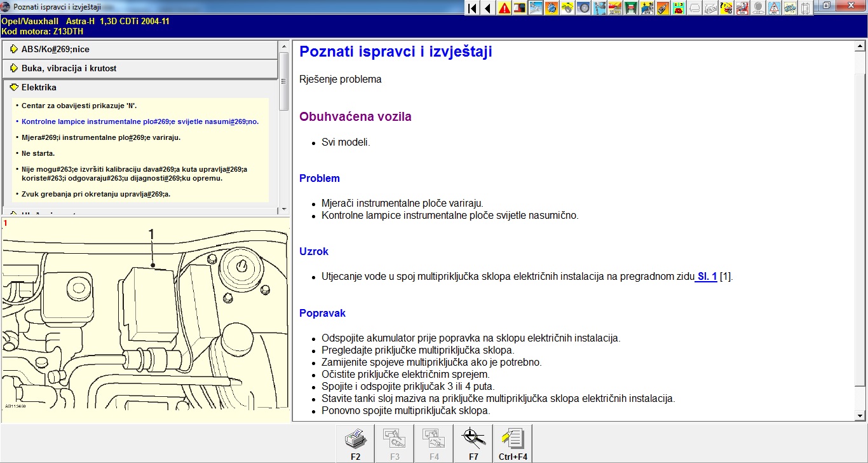Click the 'Svi modeli.' bullet text

[346, 142]
